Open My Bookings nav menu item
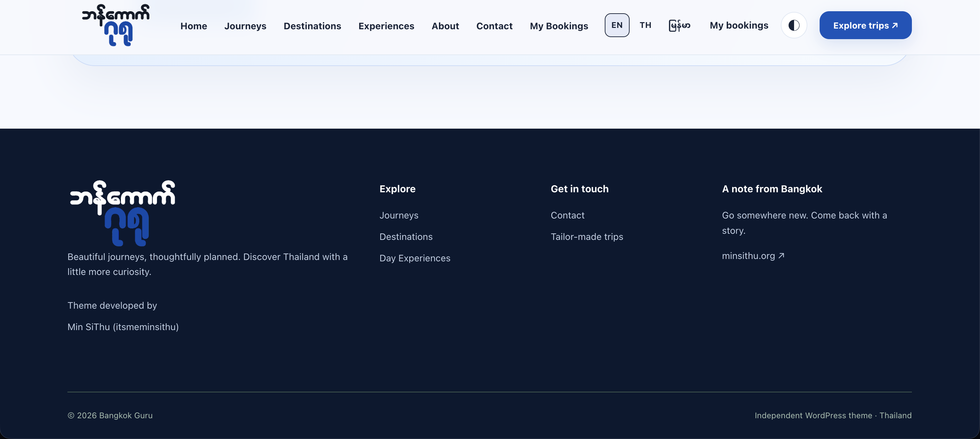980x439 pixels. pos(559,26)
